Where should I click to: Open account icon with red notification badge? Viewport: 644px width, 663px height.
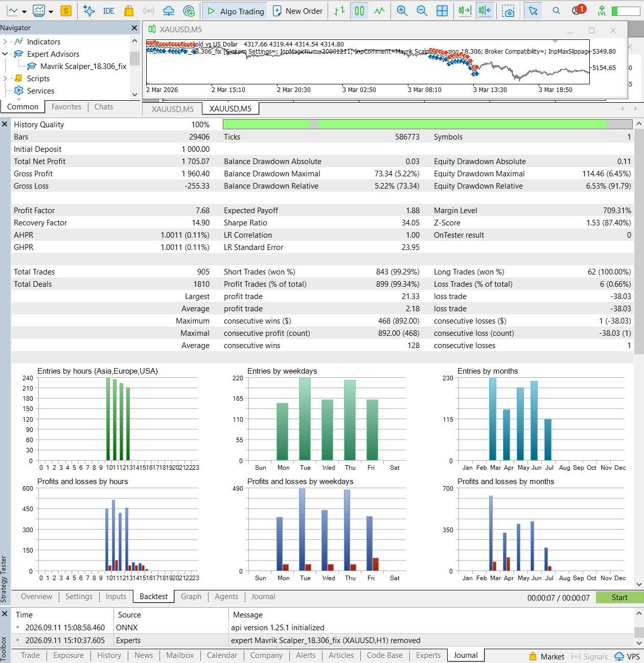click(x=578, y=10)
